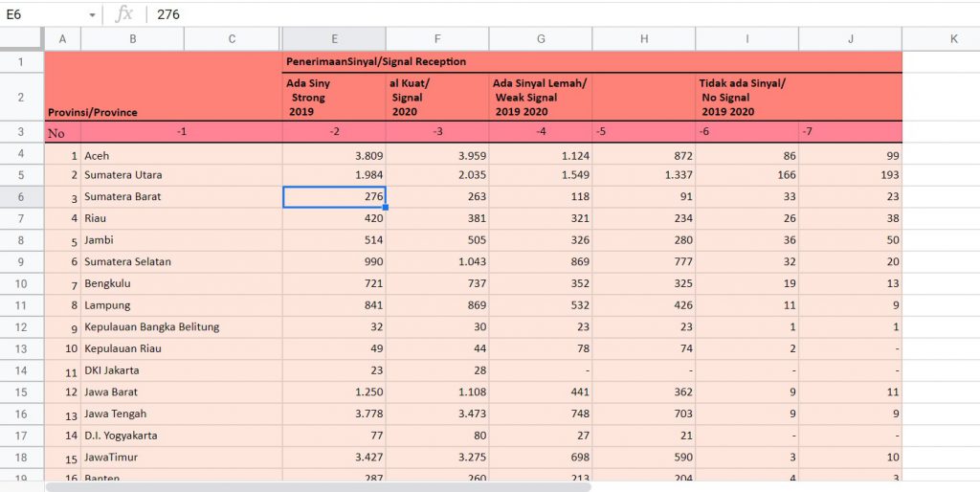This screenshot has width=980, height=492.
Task: Click the Bengkulu cell
Action: pyautogui.click(x=181, y=283)
